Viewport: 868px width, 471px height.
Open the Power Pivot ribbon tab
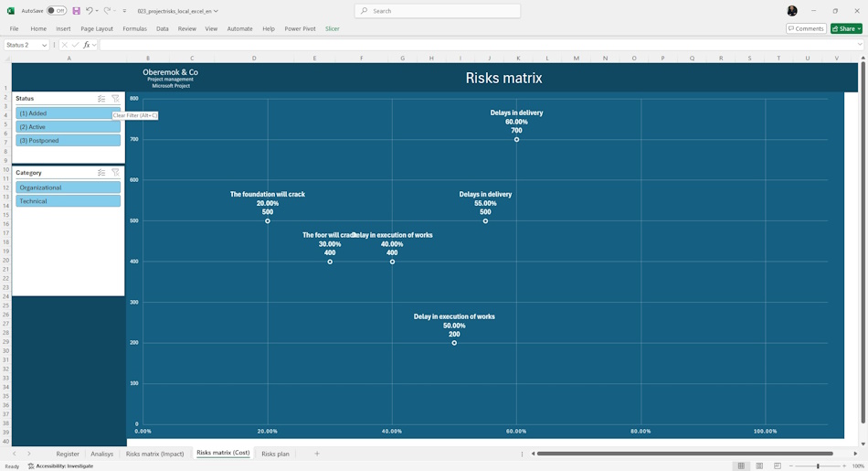300,29
